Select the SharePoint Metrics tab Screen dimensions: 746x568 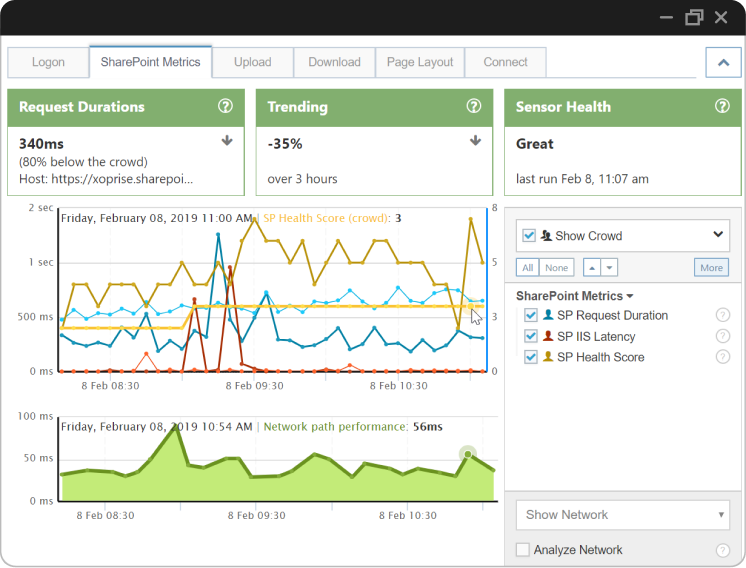pos(150,62)
